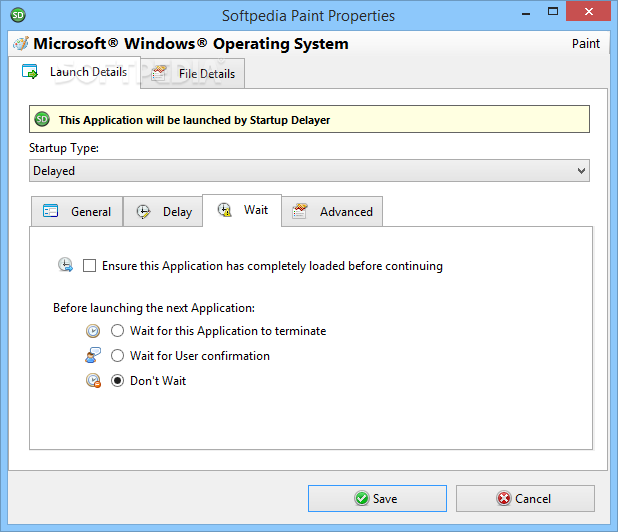This screenshot has width=618, height=532.
Task: Minimize the Softpedia Paint Properties window
Action: point(526,13)
